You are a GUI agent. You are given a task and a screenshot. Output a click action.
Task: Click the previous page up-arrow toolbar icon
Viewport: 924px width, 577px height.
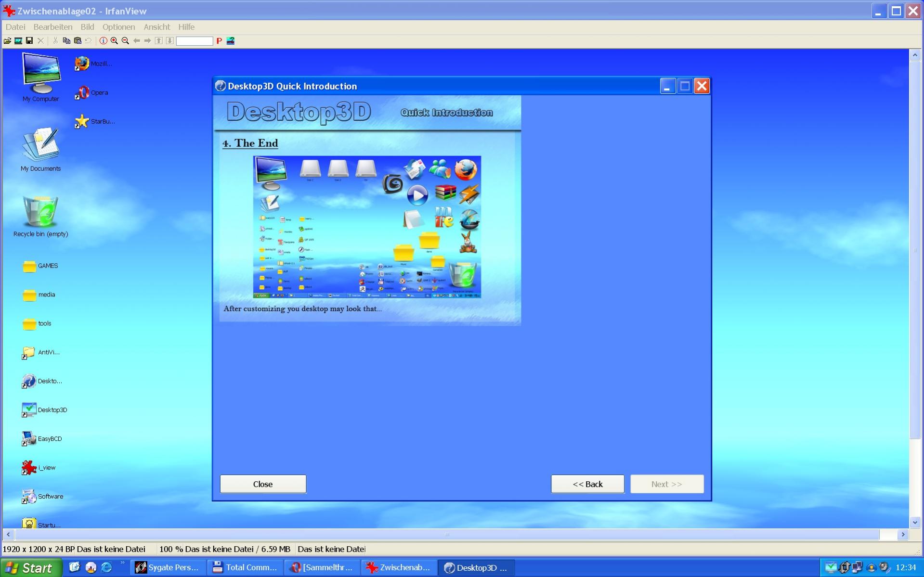click(159, 41)
